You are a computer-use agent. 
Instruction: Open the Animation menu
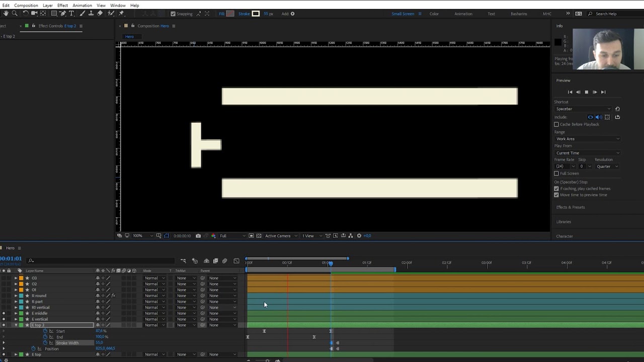pos(82,5)
